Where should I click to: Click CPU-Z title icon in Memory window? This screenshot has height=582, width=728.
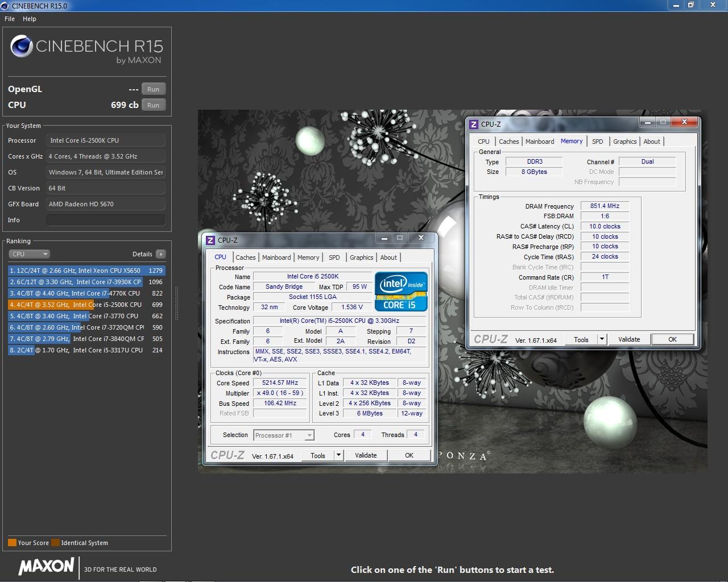pyautogui.click(x=474, y=124)
